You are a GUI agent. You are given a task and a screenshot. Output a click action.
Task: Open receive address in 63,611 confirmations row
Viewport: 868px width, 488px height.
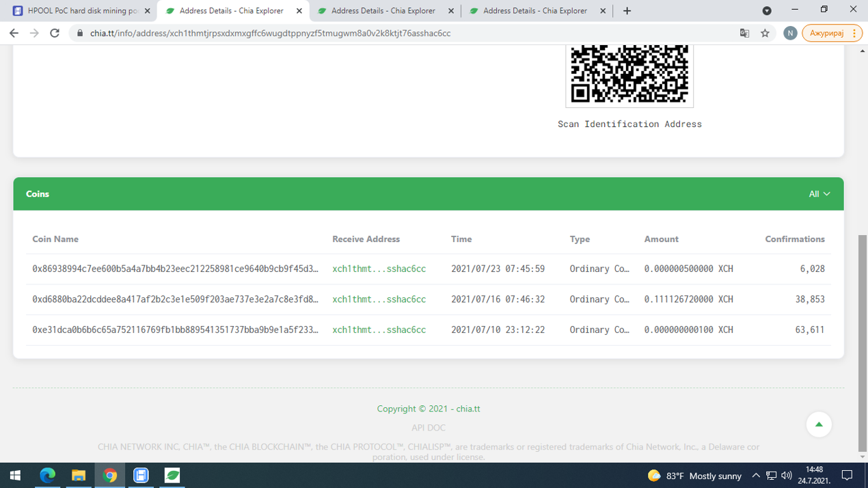pyautogui.click(x=379, y=329)
